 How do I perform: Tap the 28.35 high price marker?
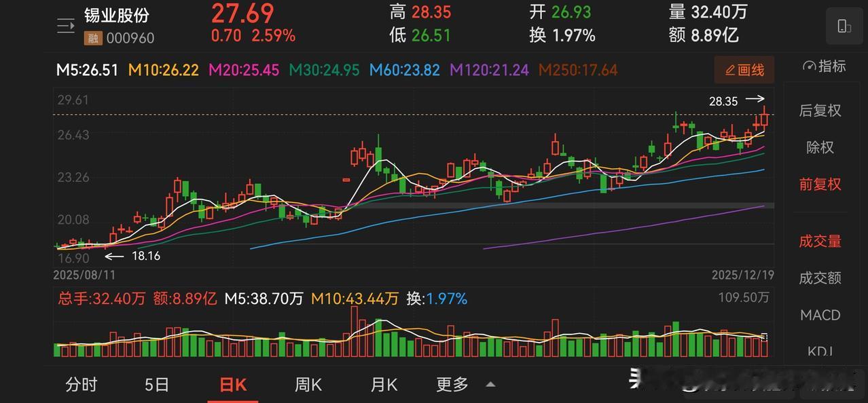723,101
